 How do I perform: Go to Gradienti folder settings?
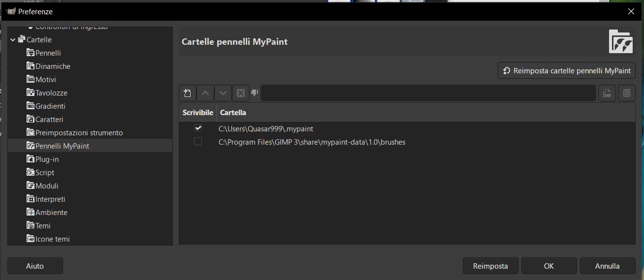pyautogui.click(x=50, y=106)
